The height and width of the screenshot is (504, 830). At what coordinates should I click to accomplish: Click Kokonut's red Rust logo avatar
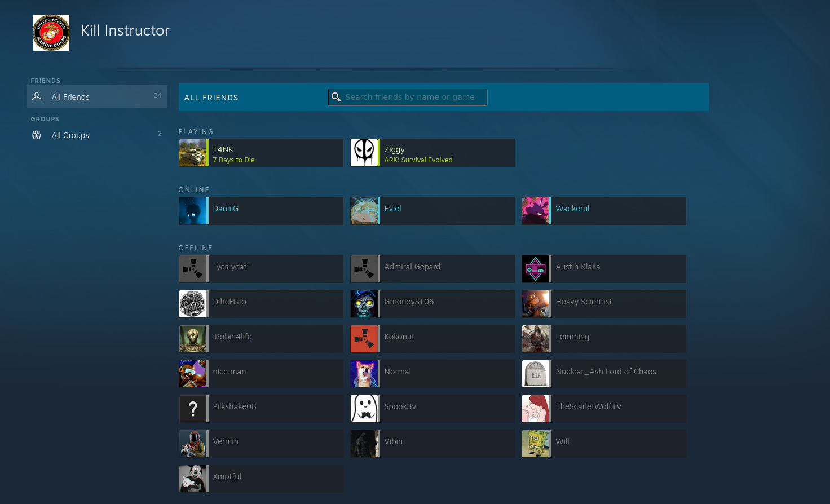pos(364,339)
